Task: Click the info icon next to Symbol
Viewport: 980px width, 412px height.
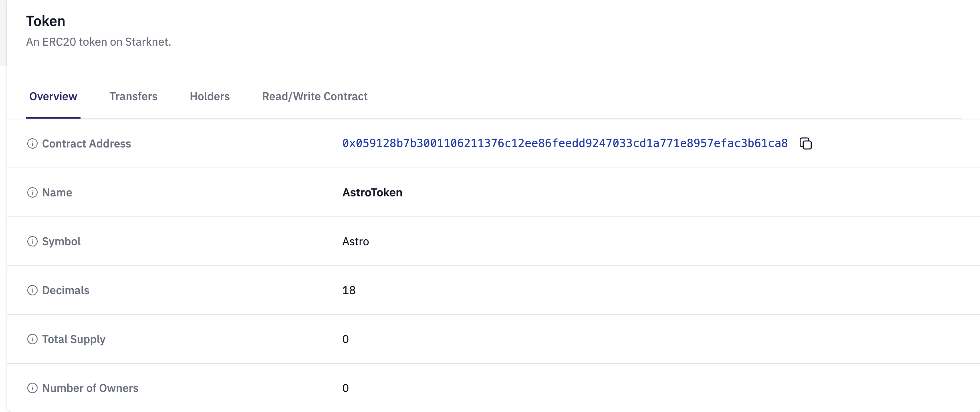Action: [x=32, y=241]
